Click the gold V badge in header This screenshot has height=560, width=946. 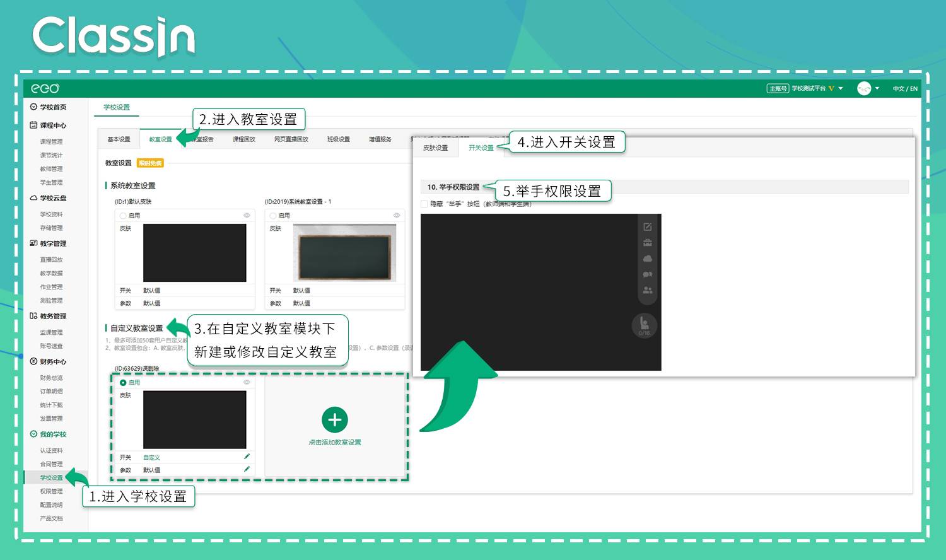(x=832, y=88)
